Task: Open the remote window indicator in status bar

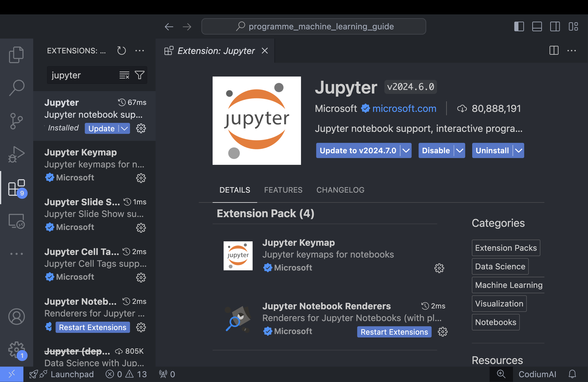Action: pyautogui.click(x=12, y=374)
